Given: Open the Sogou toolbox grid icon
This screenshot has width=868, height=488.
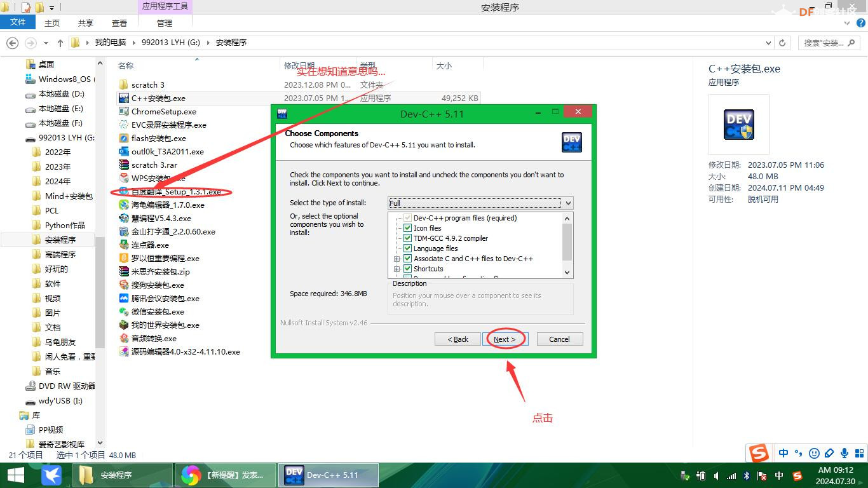Looking at the screenshot, I should (x=859, y=453).
